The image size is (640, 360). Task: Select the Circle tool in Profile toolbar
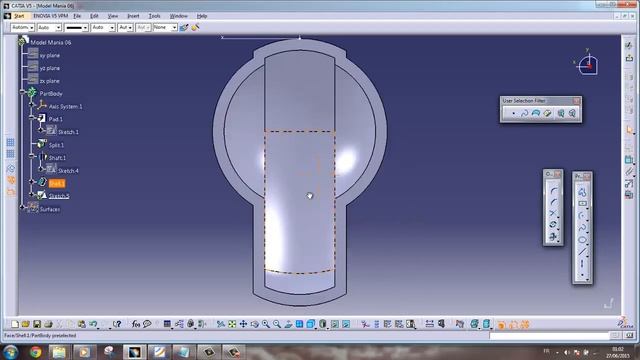[x=582, y=216]
